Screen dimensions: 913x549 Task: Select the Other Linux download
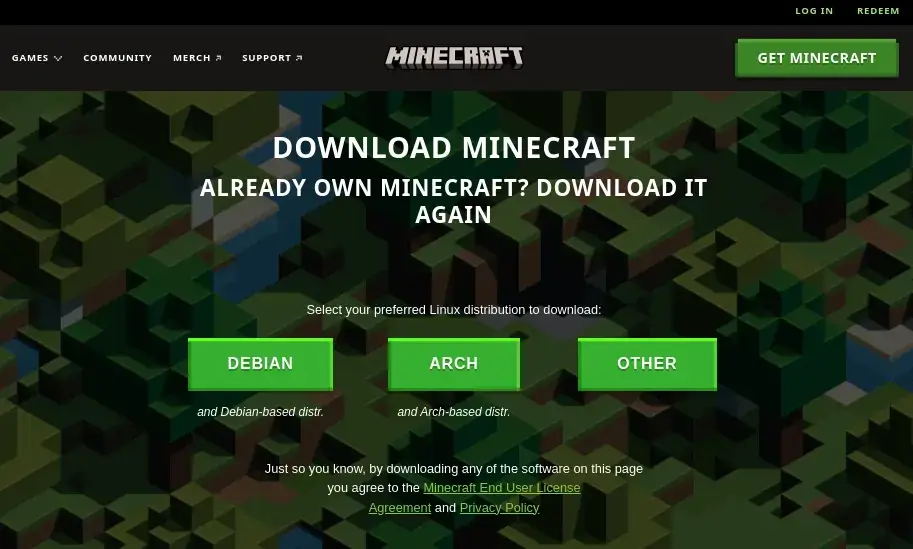[x=647, y=364]
